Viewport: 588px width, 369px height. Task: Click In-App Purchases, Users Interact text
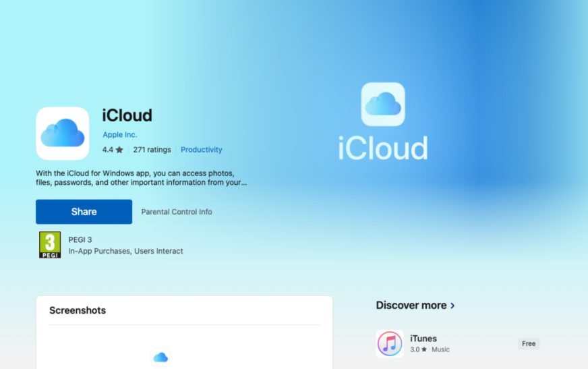[125, 251]
